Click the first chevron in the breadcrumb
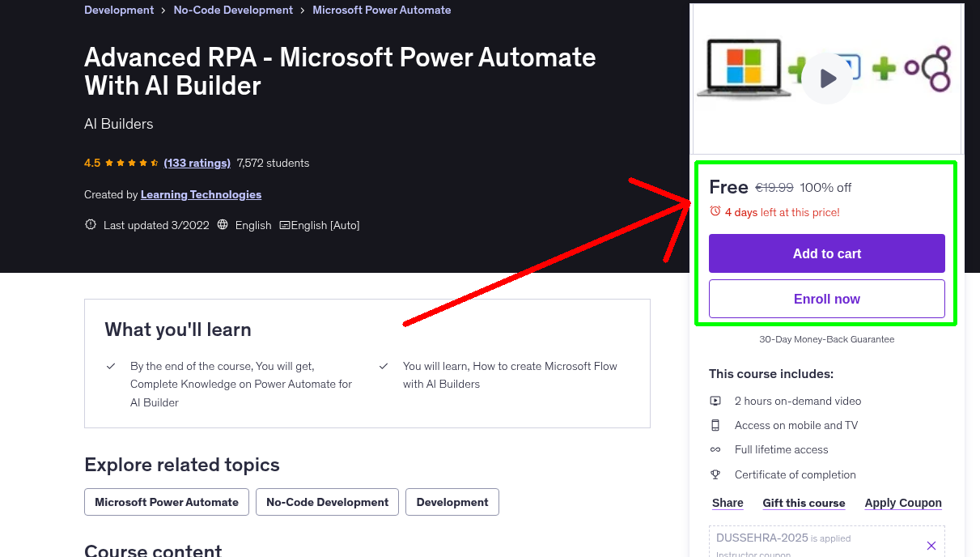Screen dimensions: 980x557 (x=163, y=11)
